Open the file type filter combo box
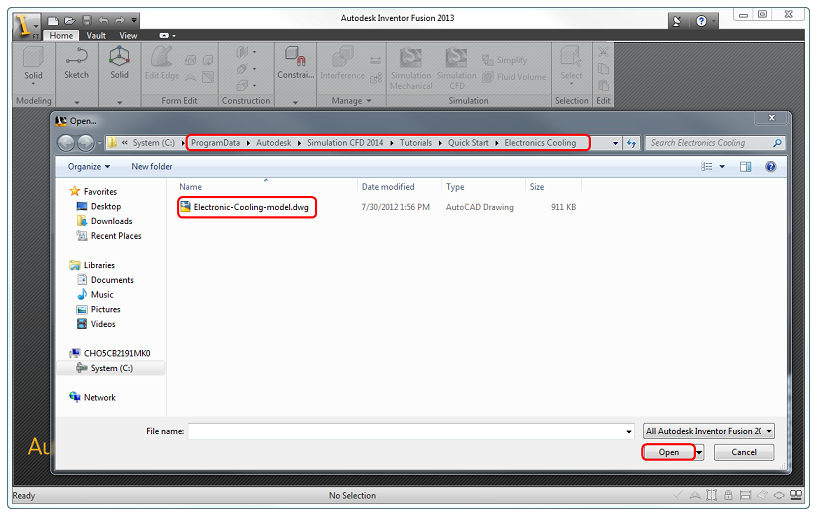817x516 pixels. 709,431
